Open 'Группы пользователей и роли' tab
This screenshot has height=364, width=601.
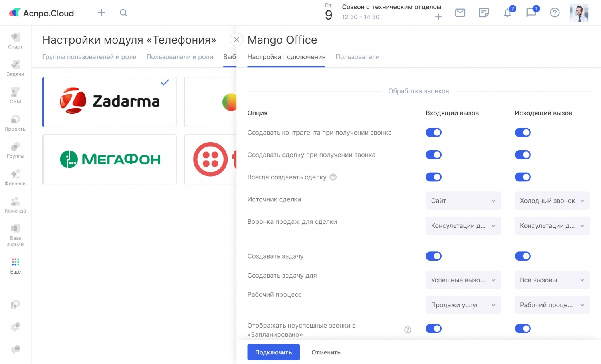89,57
